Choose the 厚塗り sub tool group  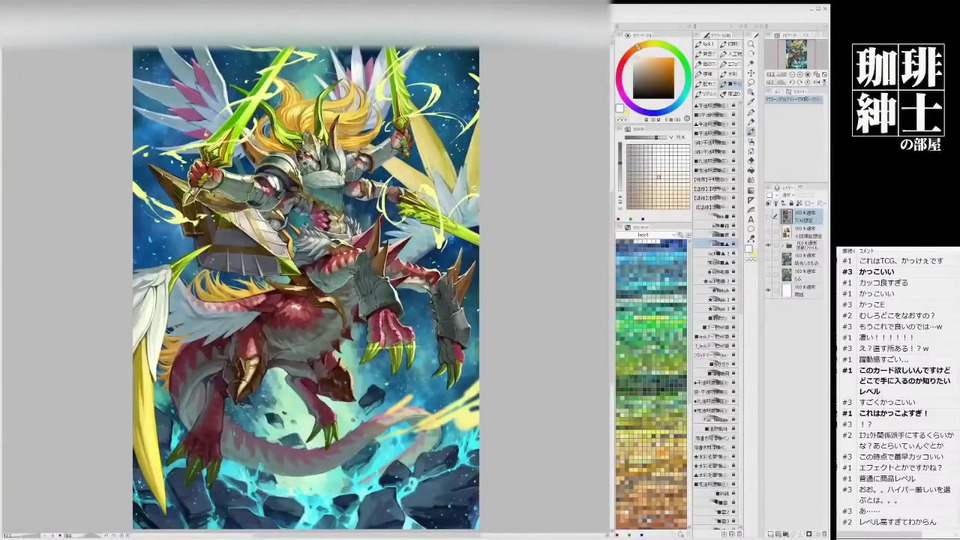tap(731, 94)
